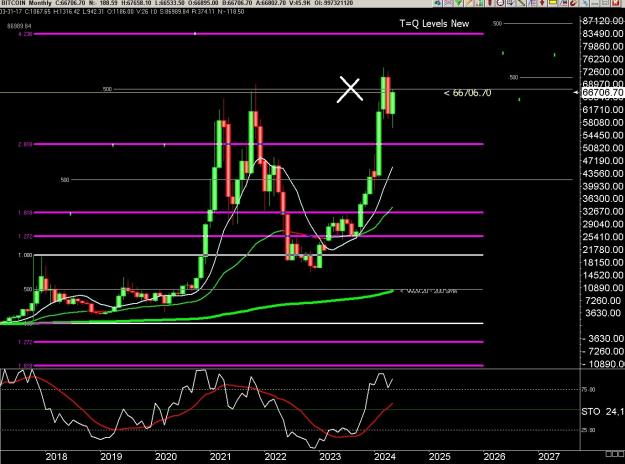
Task: Click the yellow bar toolbar icon
Action: [x=552, y=3]
